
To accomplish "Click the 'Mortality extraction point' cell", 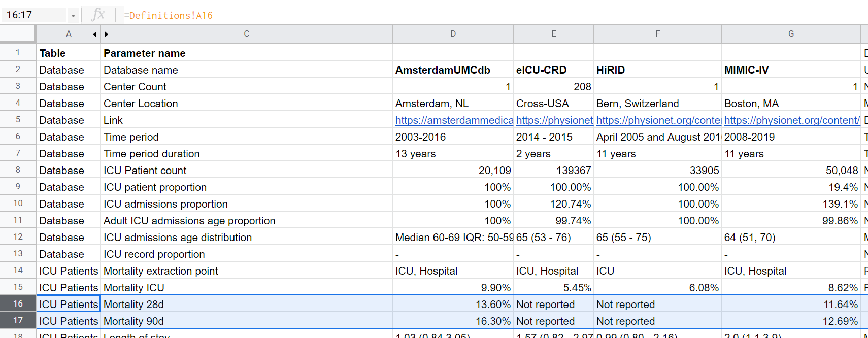I will coord(246,271).
